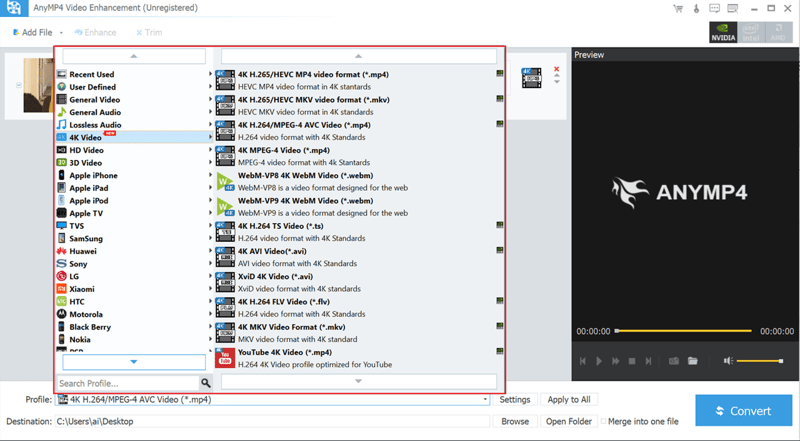Choose the Recent Used category
The height and width of the screenshot is (441, 800).
point(134,74)
